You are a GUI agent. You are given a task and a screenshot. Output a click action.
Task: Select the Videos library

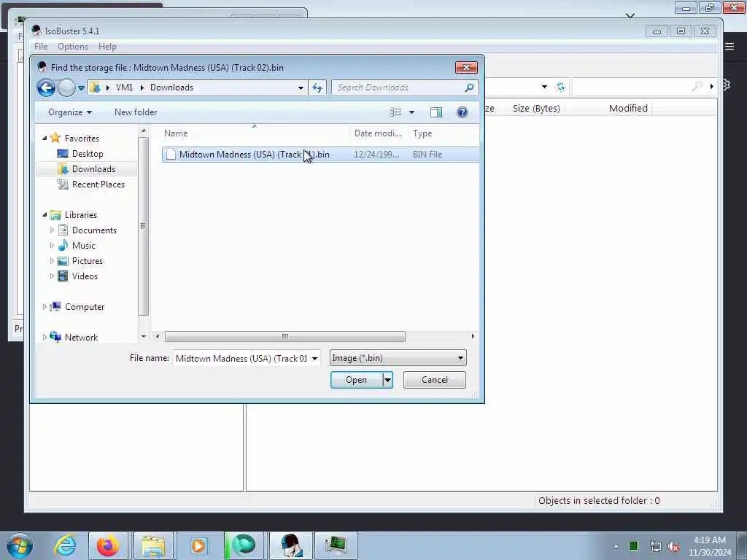click(x=85, y=276)
